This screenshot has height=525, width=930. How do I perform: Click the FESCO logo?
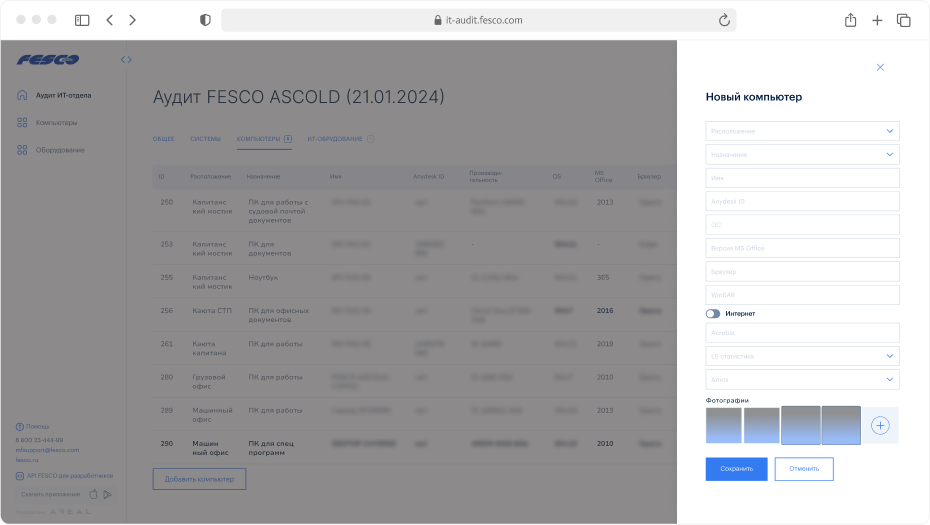point(48,60)
